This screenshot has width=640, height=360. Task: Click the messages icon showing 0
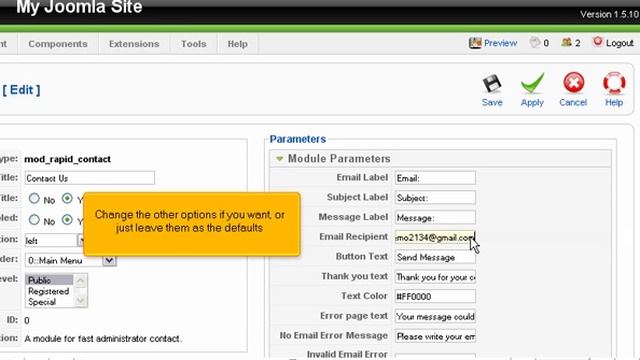[535, 42]
